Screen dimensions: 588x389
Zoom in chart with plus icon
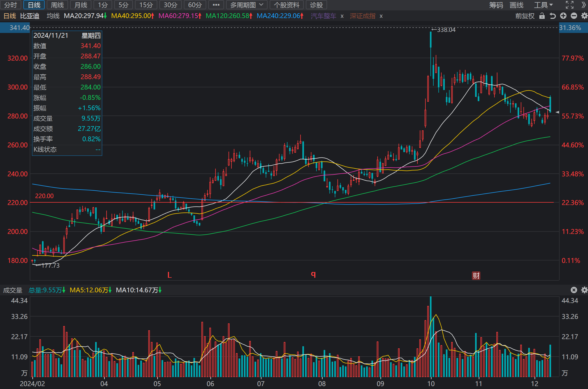click(x=563, y=16)
